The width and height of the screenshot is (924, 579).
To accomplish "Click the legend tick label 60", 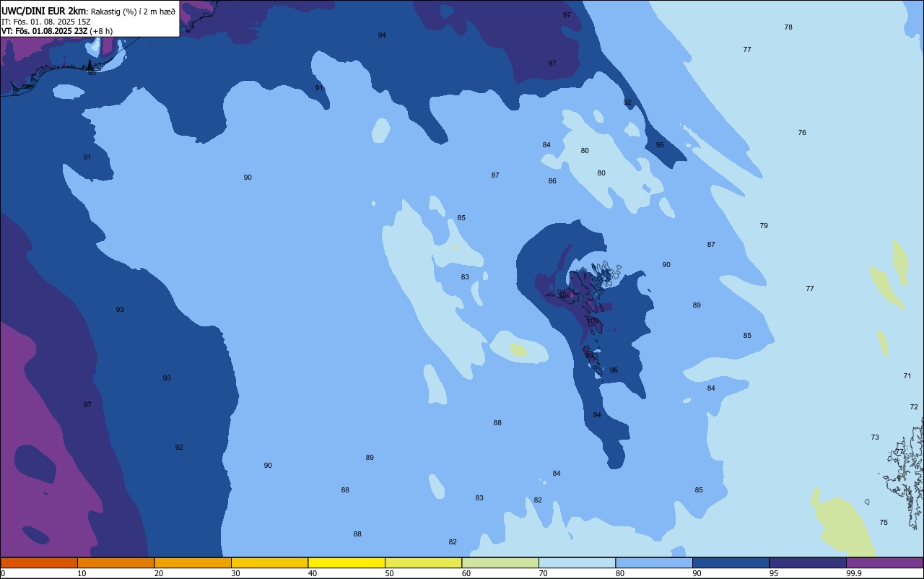I will click(466, 573).
